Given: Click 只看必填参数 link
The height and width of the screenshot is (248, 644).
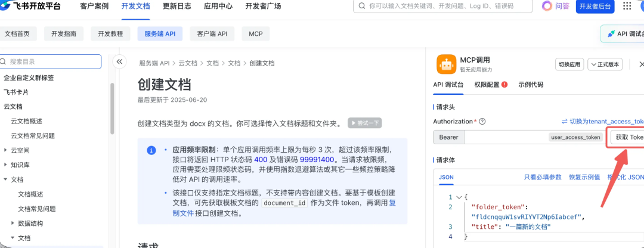Looking at the screenshot, I should click(x=543, y=178).
